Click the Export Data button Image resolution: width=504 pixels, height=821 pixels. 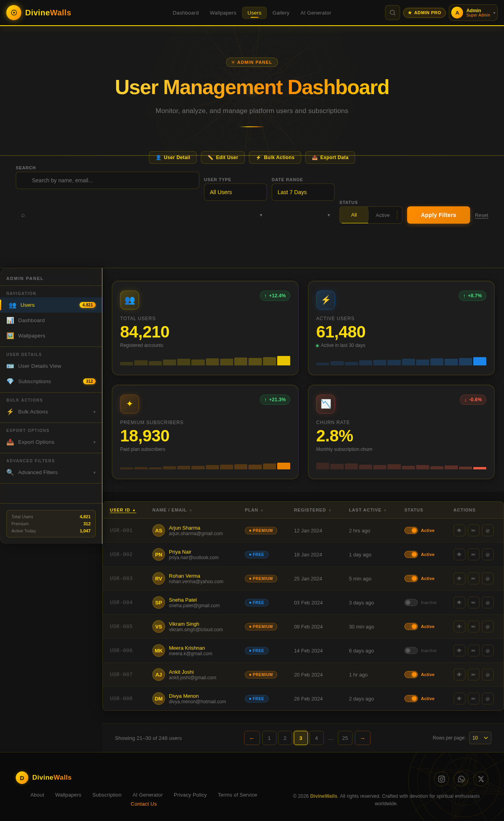[330, 158]
